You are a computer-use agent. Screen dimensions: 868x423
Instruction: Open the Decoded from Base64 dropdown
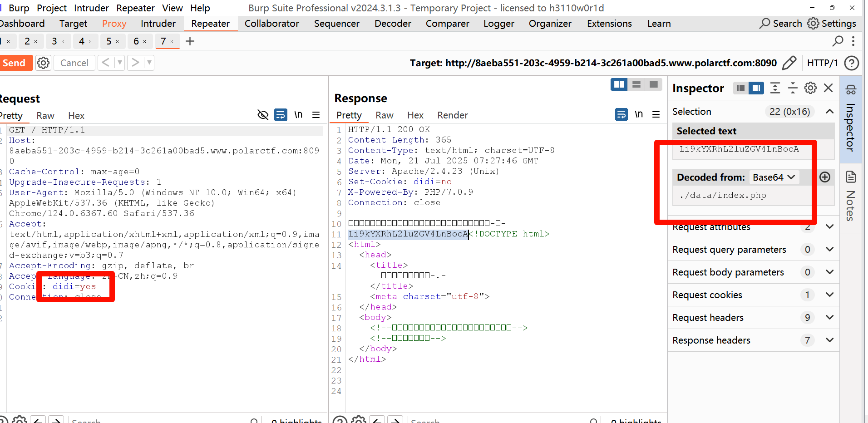pyautogui.click(x=774, y=177)
